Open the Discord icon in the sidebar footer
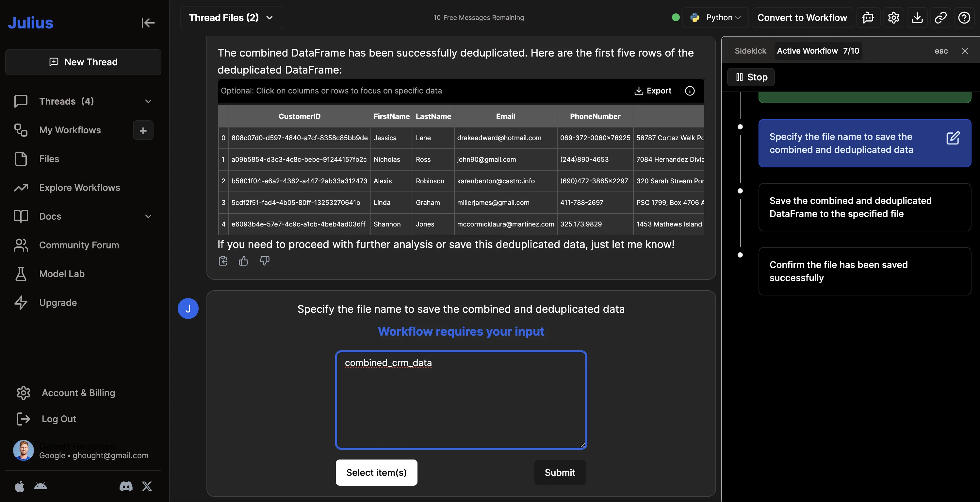 pyautogui.click(x=126, y=486)
